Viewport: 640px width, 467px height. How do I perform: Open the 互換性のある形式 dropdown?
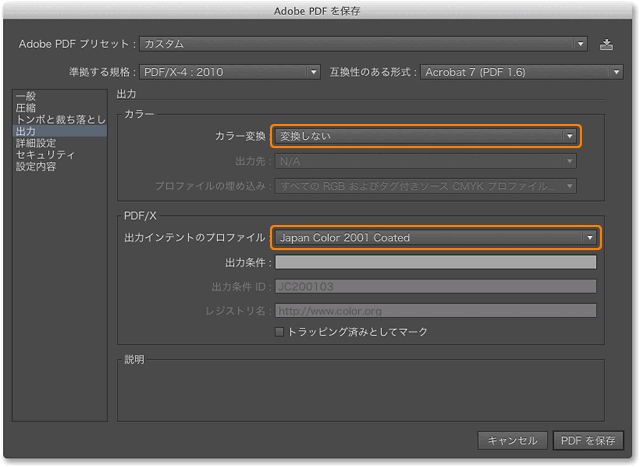(x=522, y=72)
